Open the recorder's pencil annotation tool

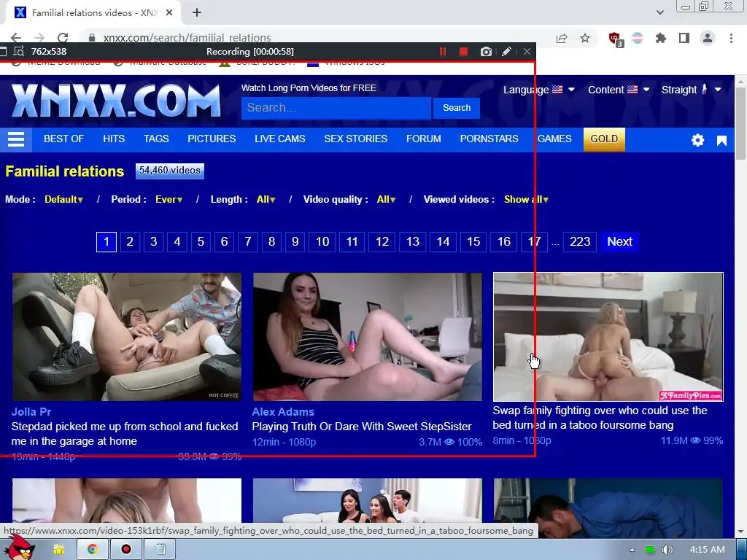pos(506,52)
